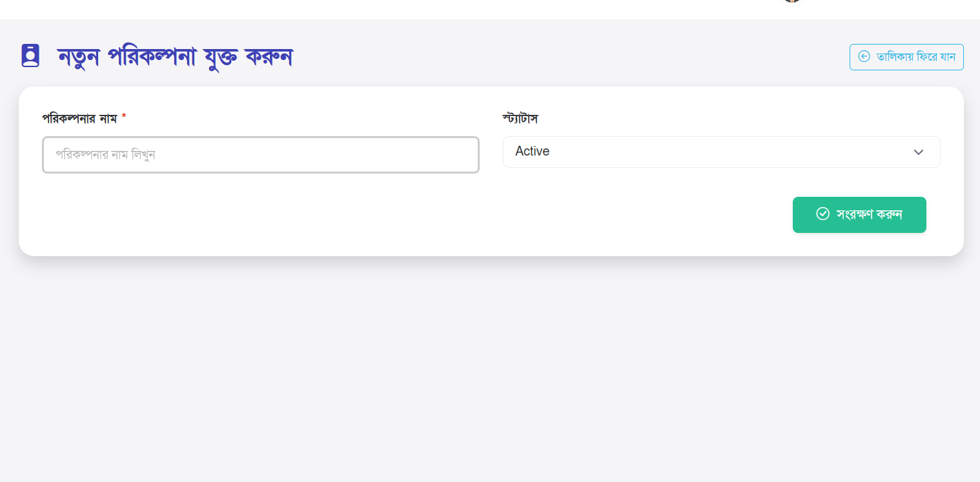This screenshot has width=980, height=482.
Task: Click the red required asterisk marker
Action: tap(124, 117)
